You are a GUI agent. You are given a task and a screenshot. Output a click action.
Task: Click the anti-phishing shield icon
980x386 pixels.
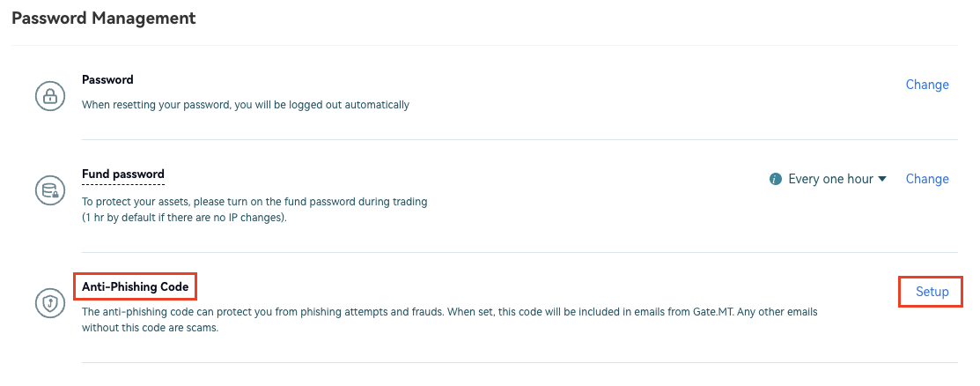point(50,303)
